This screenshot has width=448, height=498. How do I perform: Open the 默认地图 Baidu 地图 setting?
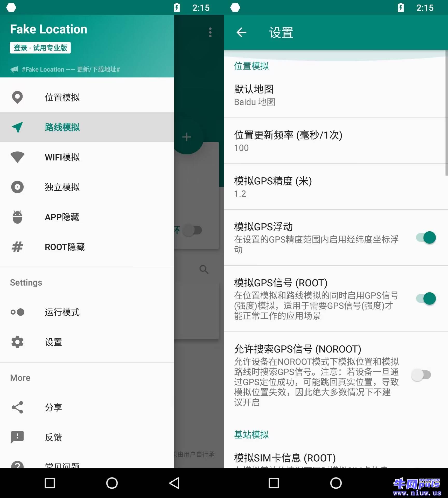(x=336, y=95)
